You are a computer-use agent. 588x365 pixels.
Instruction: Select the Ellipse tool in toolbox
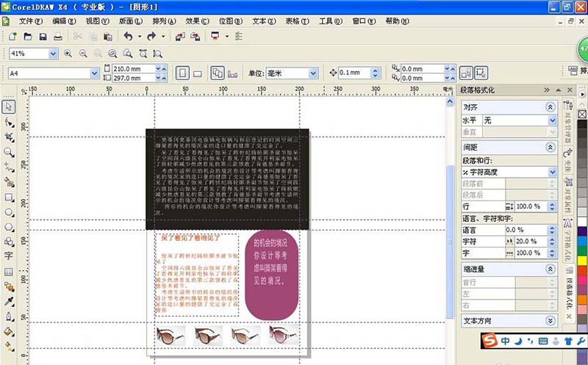[9, 212]
